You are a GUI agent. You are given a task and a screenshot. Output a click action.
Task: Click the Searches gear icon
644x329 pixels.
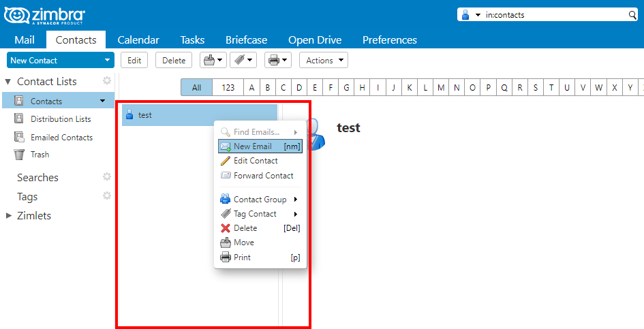[x=107, y=176]
